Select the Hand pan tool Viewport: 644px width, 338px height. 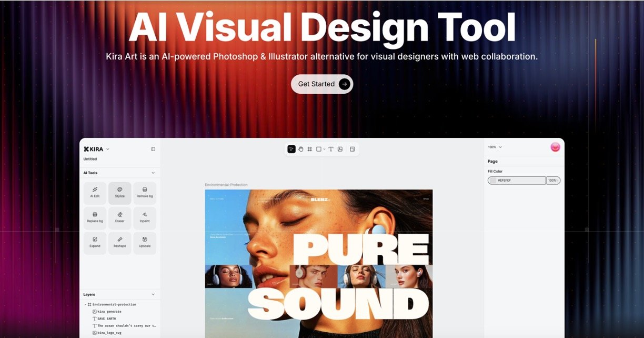(x=301, y=149)
